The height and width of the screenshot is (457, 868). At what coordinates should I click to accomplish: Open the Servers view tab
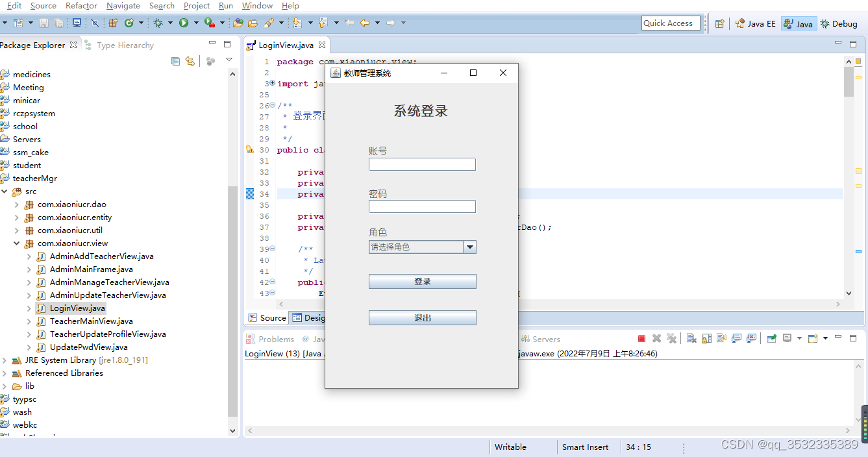coord(541,339)
